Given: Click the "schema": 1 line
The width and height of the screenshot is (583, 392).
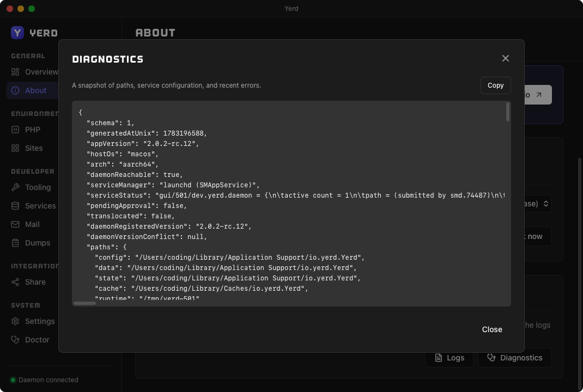Looking at the screenshot, I should 111,122.
